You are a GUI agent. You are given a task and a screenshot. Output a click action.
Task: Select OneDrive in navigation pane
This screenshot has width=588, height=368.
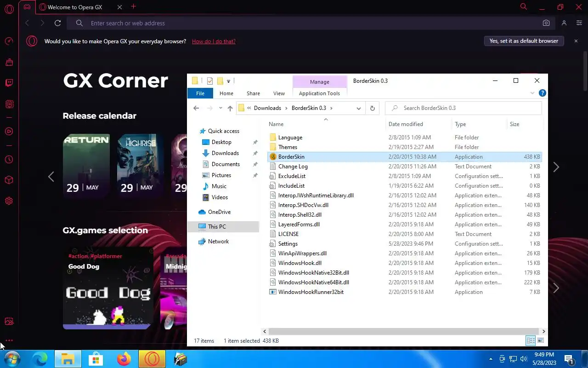(219, 212)
